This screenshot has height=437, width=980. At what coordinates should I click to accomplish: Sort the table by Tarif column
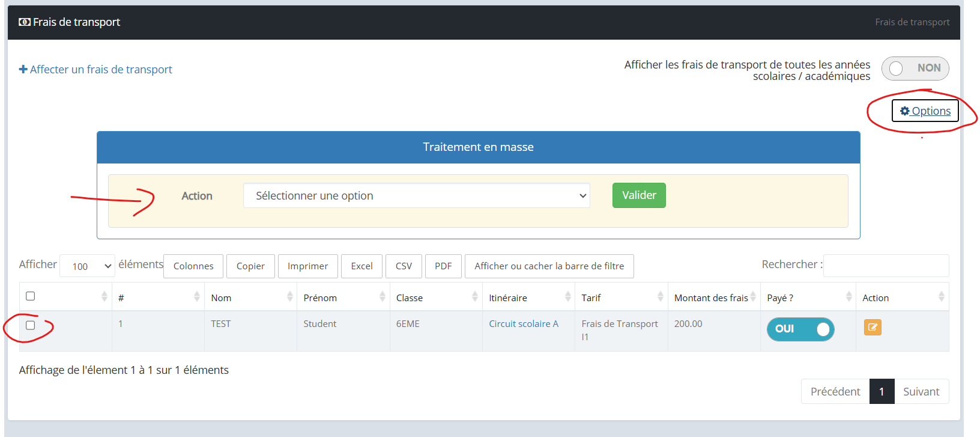(x=622, y=297)
